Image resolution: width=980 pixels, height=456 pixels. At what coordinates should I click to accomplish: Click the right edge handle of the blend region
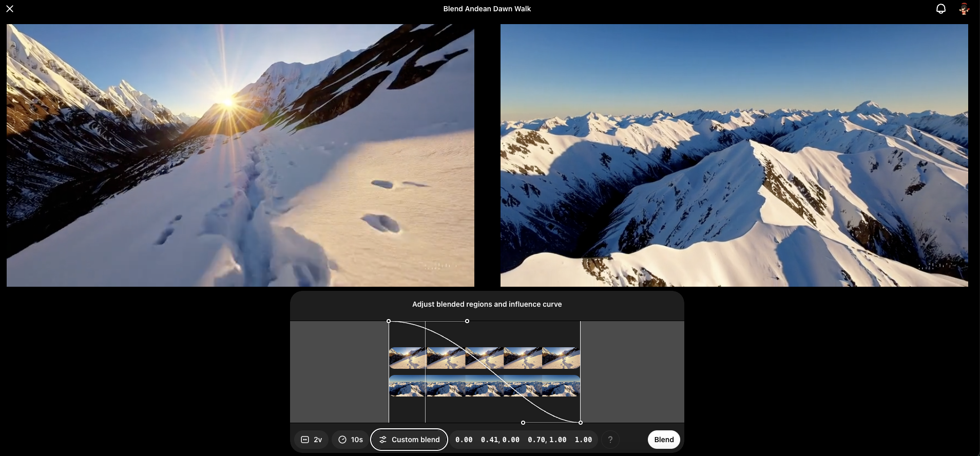580,372
